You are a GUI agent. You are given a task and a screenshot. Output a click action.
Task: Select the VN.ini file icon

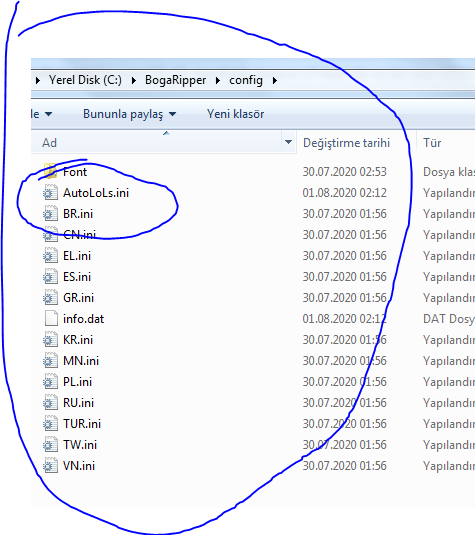tap(51, 465)
